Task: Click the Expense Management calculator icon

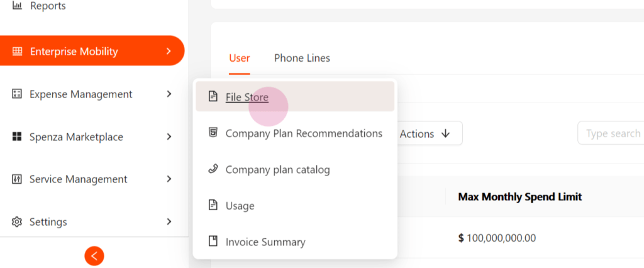Action: pos(16,94)
